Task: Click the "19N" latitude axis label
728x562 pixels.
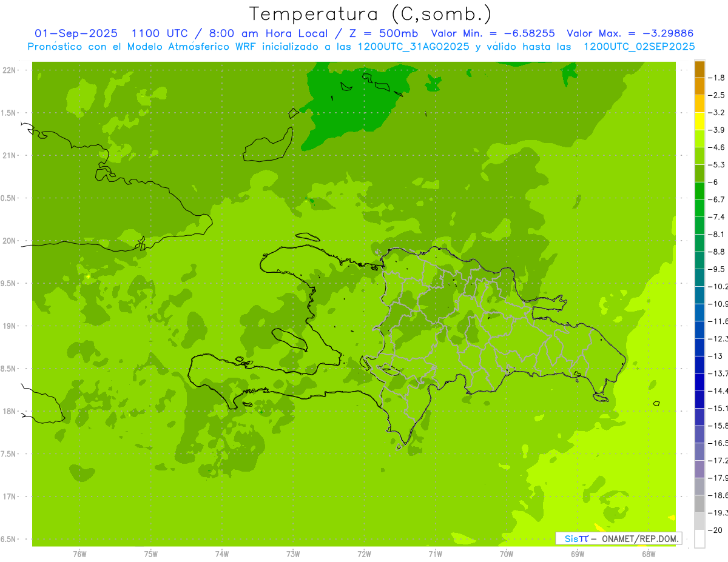Action: click(9, 326)
